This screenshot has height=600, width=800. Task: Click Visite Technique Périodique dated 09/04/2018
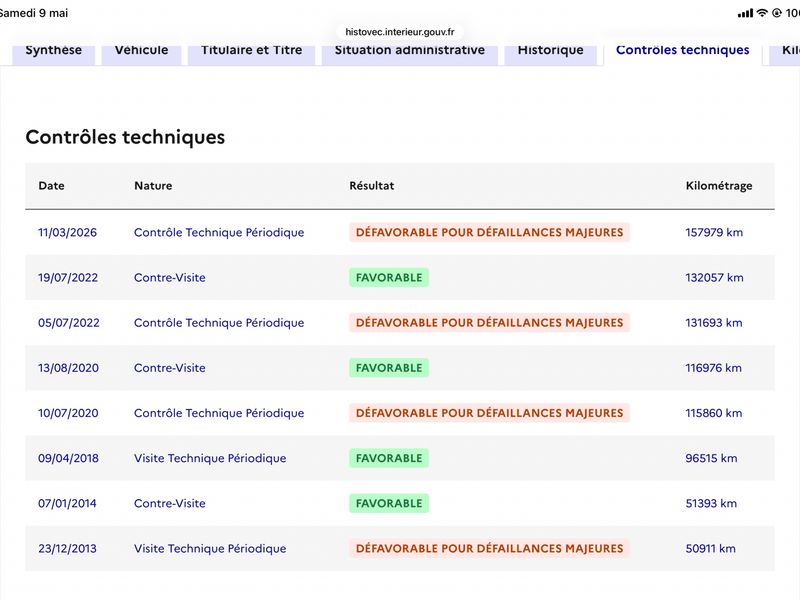pyautogui.click(x=210, y=458)
